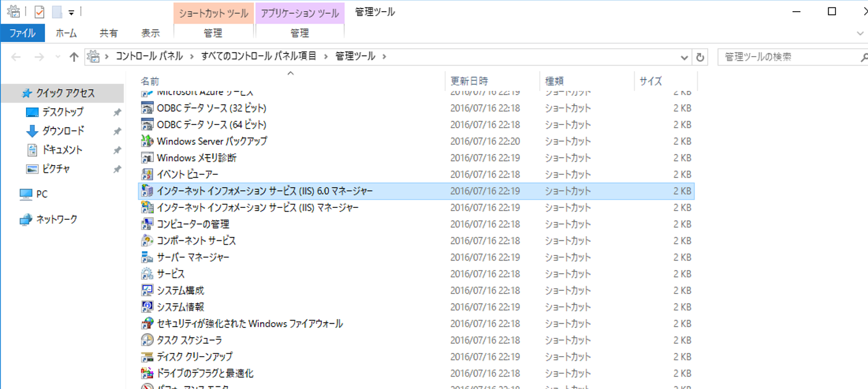Select the ディスク クリーンアップ icon
Viewport: 868px width, 389px height.
pyautogui.click(x=147, y=357)
